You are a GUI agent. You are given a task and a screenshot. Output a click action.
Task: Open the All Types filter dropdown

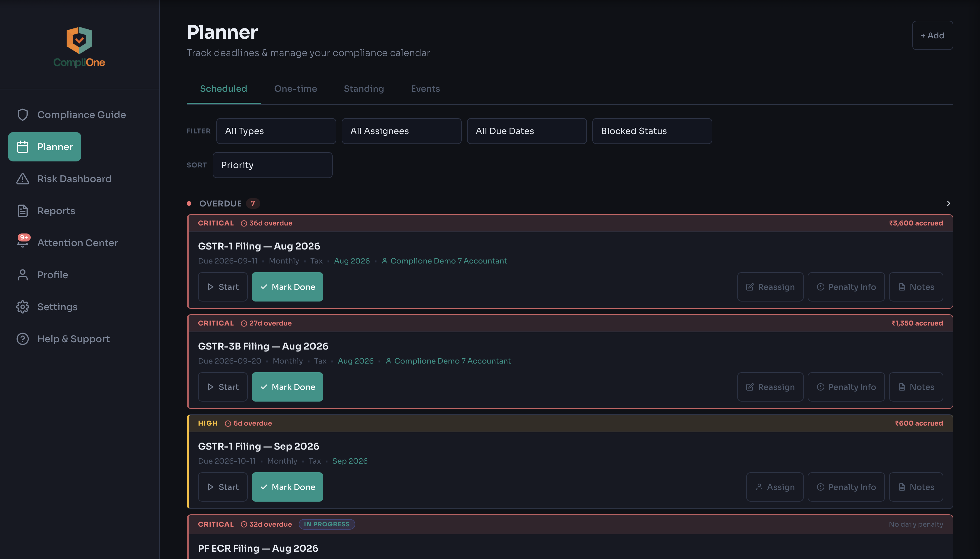pos(276,131)
